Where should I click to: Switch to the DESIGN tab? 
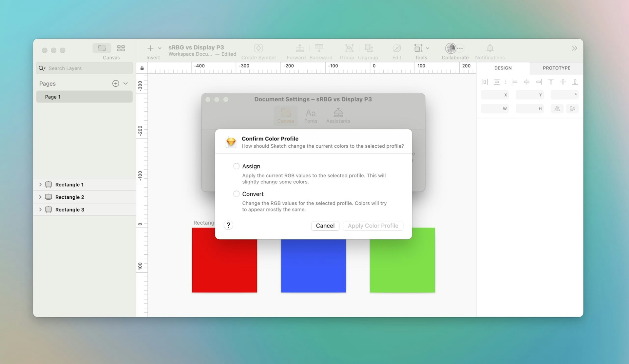(x=503, y=68)
